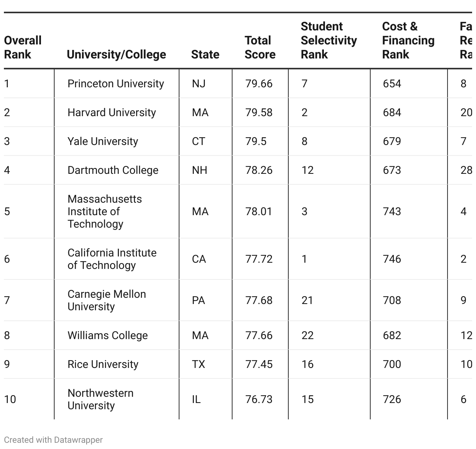Click the State column header
Image resolution: width=476 pixels, height=449 pixels.
tap(205, 54)
